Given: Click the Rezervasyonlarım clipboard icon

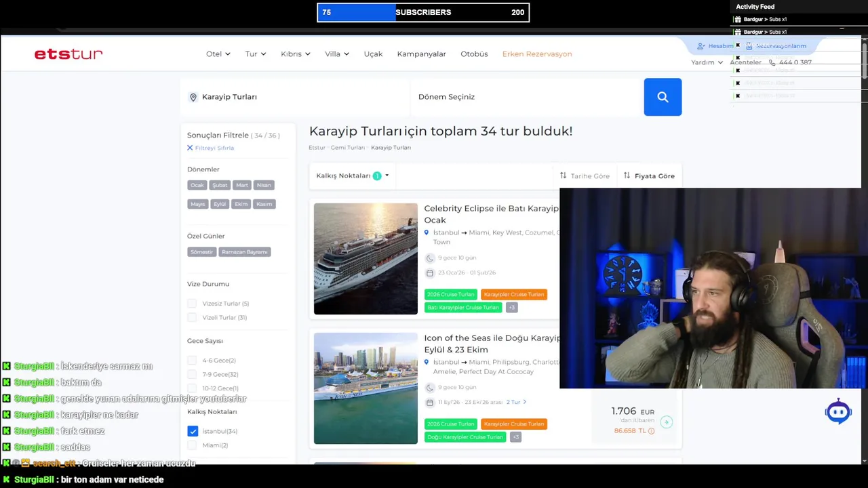Looking at the screenshot, I should (x=749, y=46).
